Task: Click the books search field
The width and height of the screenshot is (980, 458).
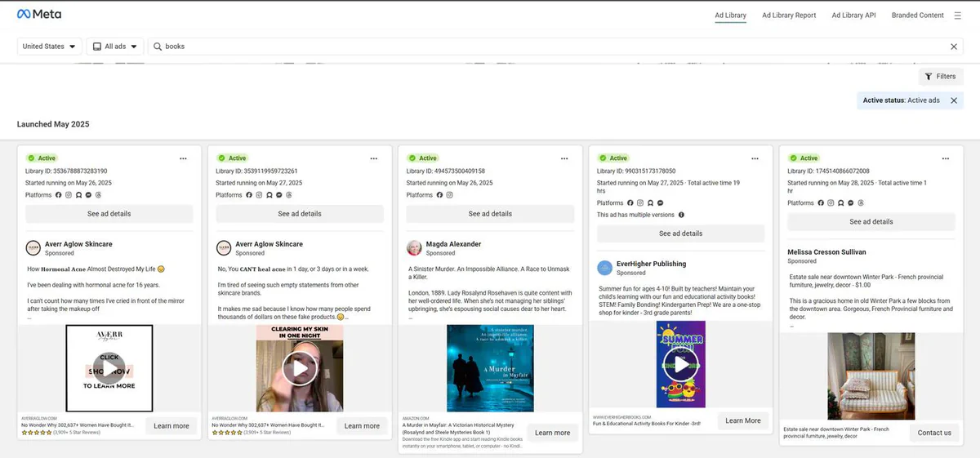Action: pos(555,47)
